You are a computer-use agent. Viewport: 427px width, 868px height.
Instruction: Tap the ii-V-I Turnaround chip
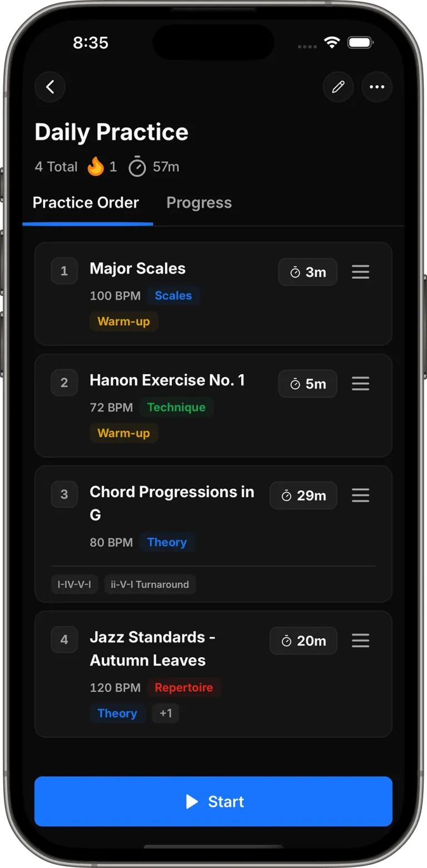150,584
